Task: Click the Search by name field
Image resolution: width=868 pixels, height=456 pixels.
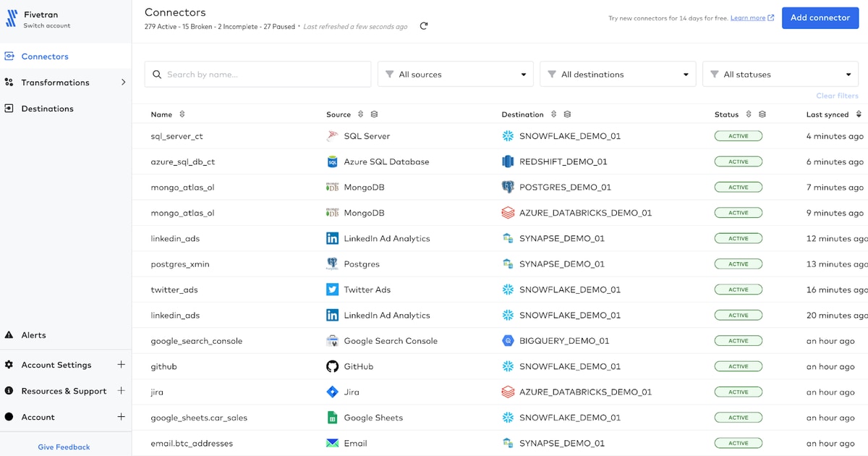Action: tap(258, 74)
